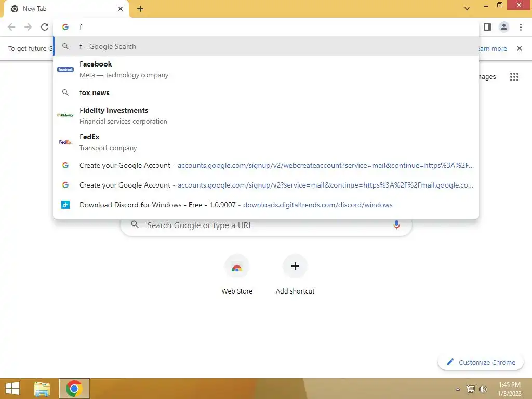Select the Facebook suggestion
Image resolution: width=532 pixels, height=399 pixels.
266,69
